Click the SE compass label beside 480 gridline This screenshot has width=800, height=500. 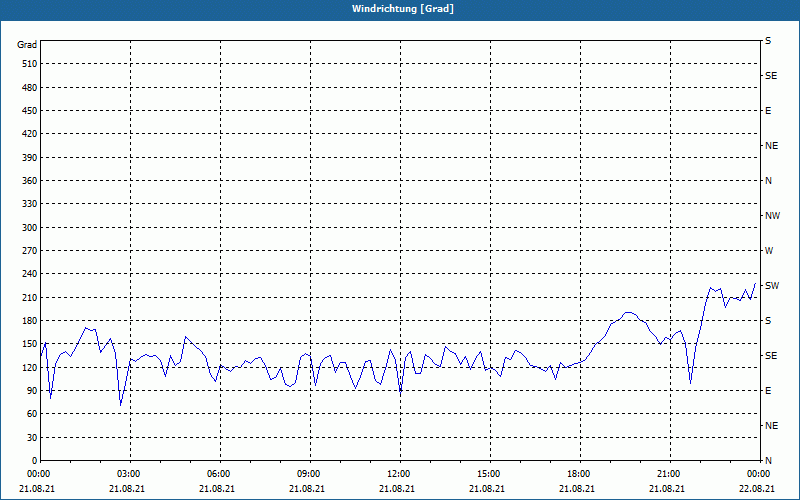coord(771,76)
